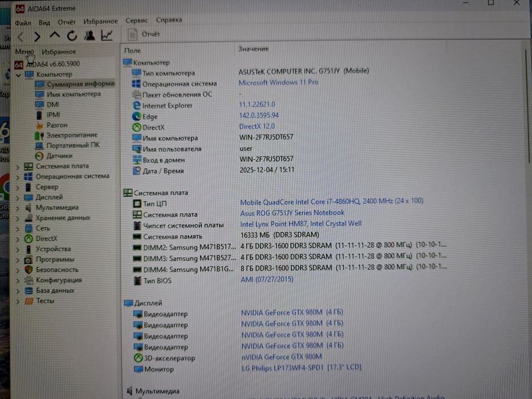This screenshot has width=532, height=399.
Task: Switch to the Меню tab
Action: pyautogui.click(x=25, y=52)
